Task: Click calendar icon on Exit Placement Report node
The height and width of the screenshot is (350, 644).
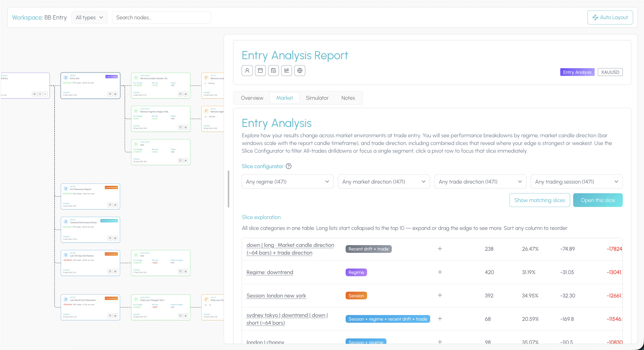Action: [x=110, y=205]
